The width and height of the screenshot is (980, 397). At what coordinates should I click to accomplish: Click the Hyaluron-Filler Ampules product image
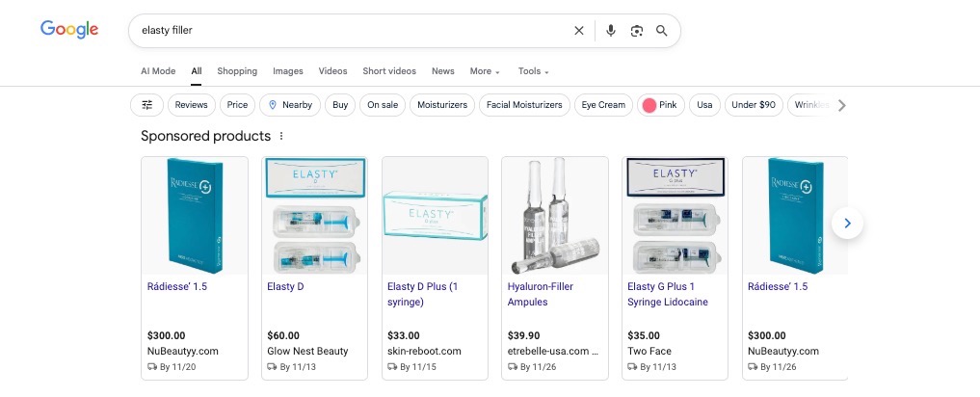[554, 216]
